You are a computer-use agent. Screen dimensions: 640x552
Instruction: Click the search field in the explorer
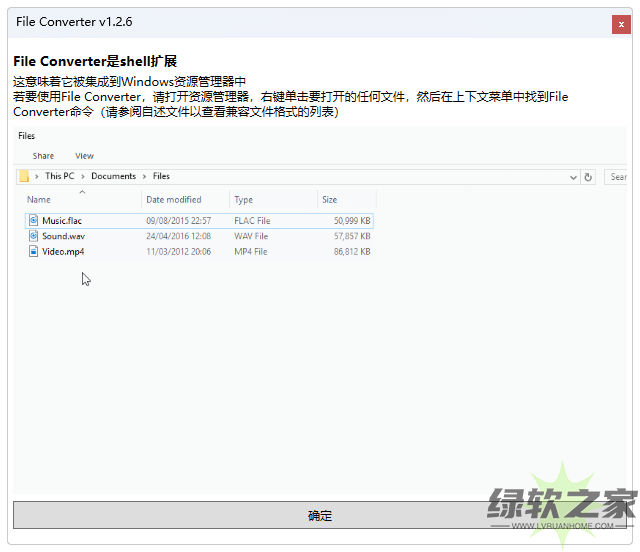click(x=616, y=177)
